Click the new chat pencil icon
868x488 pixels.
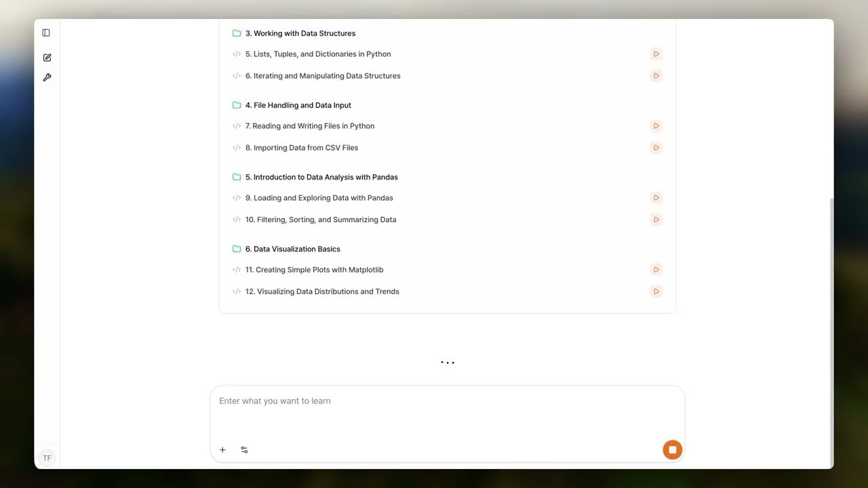point(46,57)
